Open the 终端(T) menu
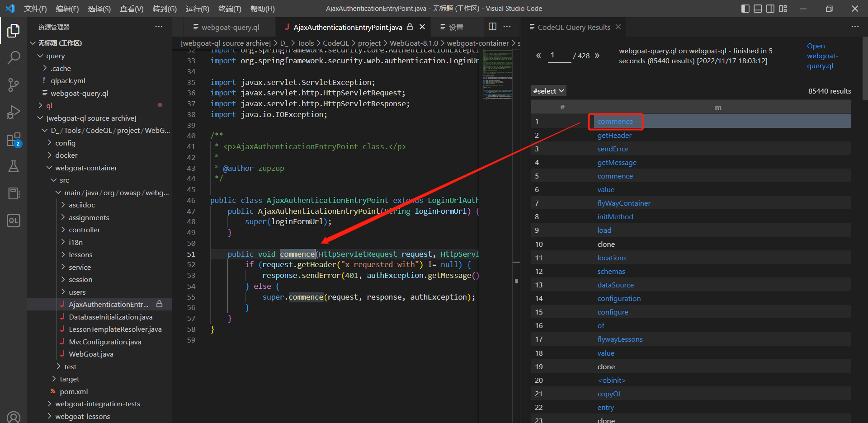868x423 pixels. pyautogui.click(x=230, y=9)
